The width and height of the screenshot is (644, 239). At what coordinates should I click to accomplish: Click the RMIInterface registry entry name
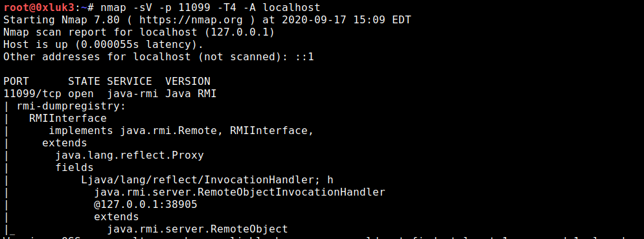click(x=68, y=119)
